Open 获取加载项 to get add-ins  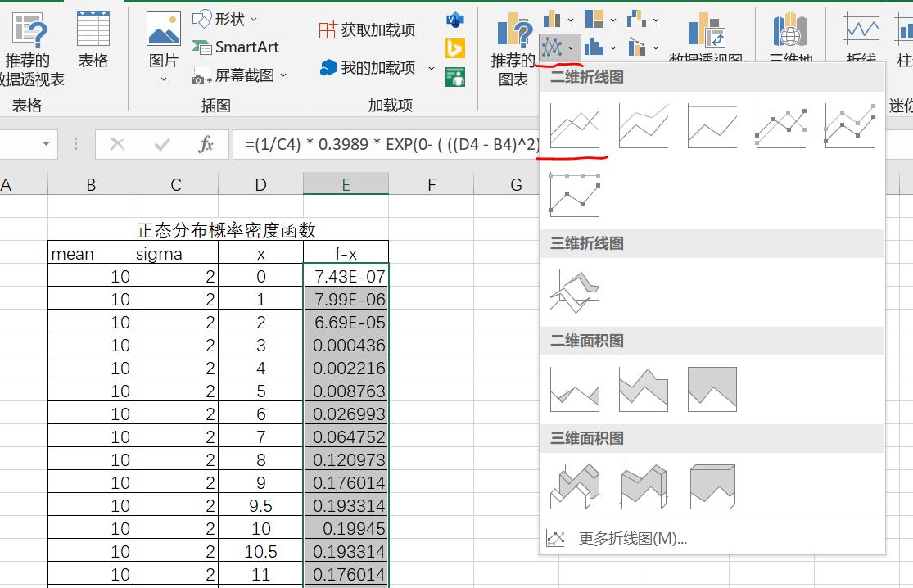click(364, 29)
